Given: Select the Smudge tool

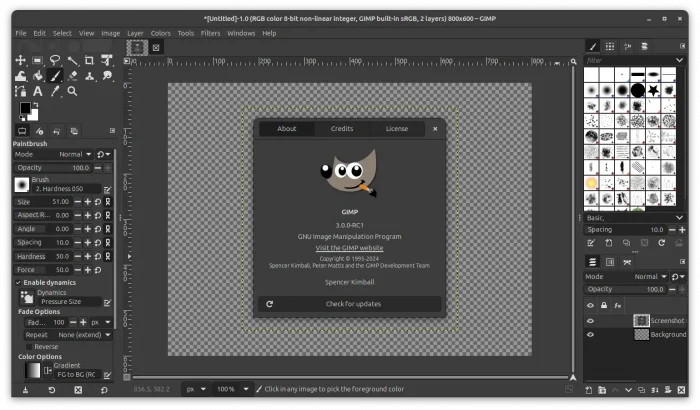Looking at the screenshot, I should [107, 76].
